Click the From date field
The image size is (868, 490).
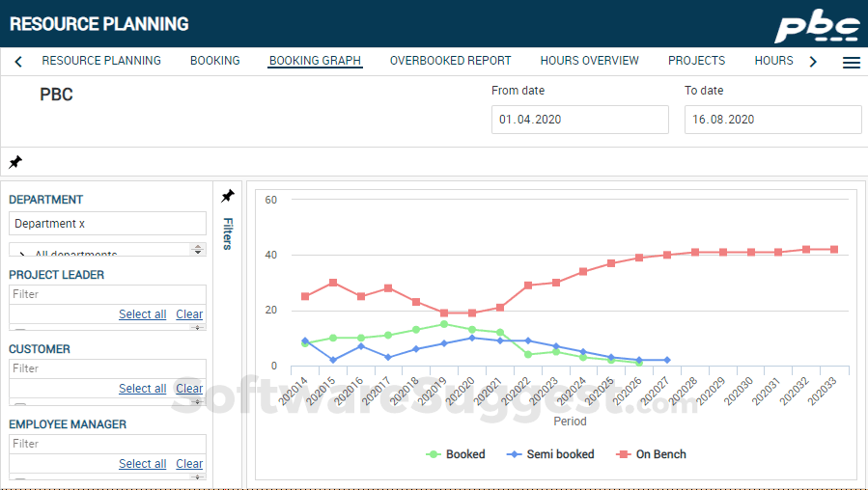pos(579,120)
